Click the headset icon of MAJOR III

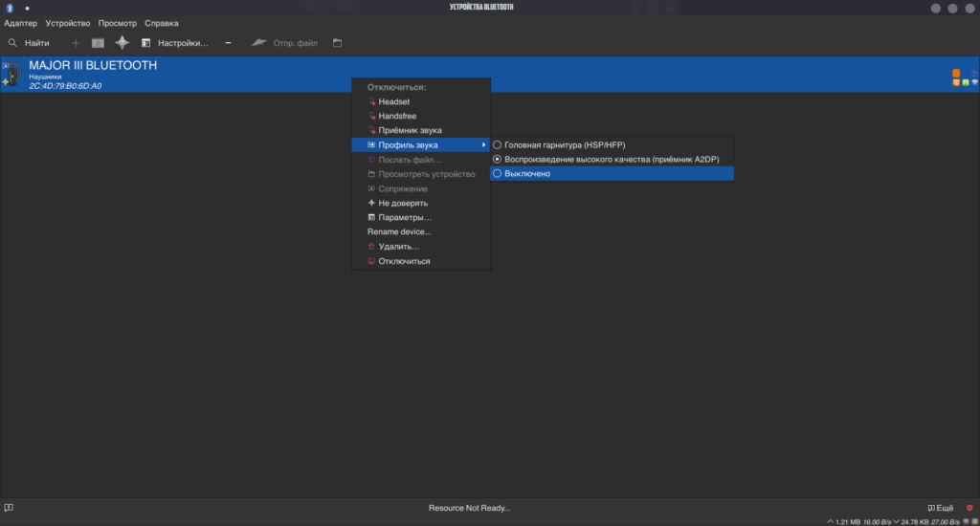[12, 75]
